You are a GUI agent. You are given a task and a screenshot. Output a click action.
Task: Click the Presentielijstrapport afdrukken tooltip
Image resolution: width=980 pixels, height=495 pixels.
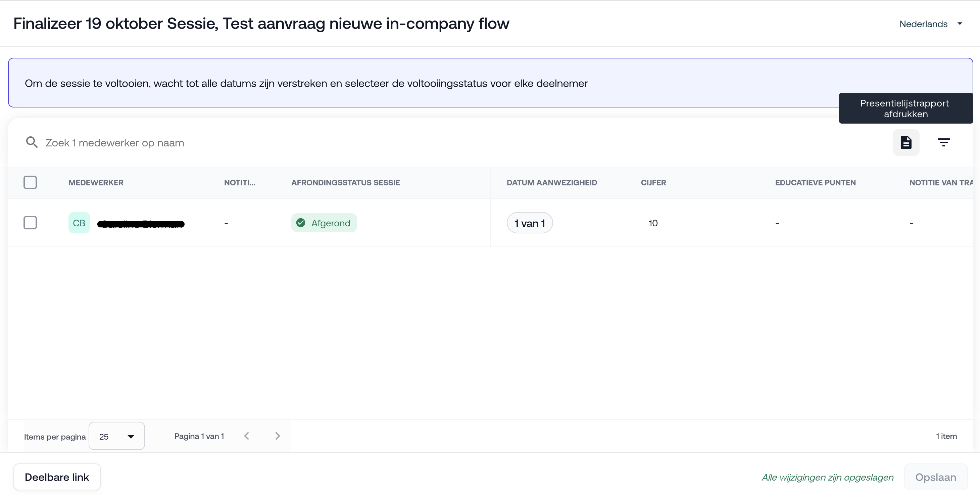pos(906,108)
